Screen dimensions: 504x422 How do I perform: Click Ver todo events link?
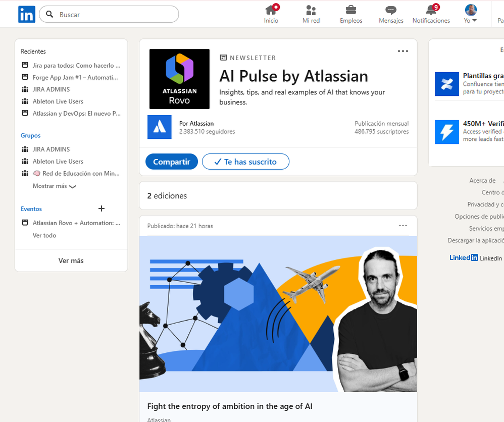tap(44, 235)
